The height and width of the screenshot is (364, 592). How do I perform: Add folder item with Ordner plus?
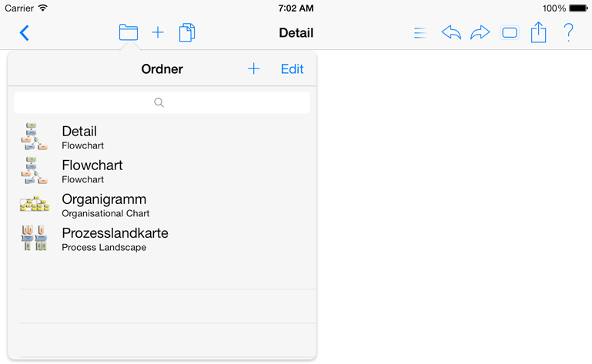pos(254,68)
